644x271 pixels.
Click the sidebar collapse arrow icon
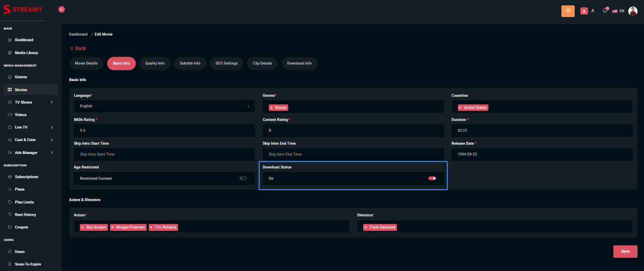62,9
